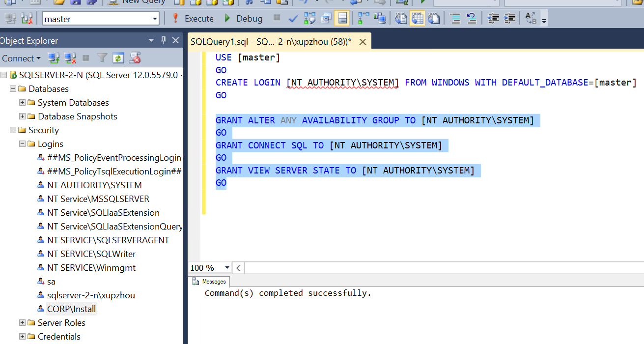Open the 100 % zoom dropdown

click(227, 268)
